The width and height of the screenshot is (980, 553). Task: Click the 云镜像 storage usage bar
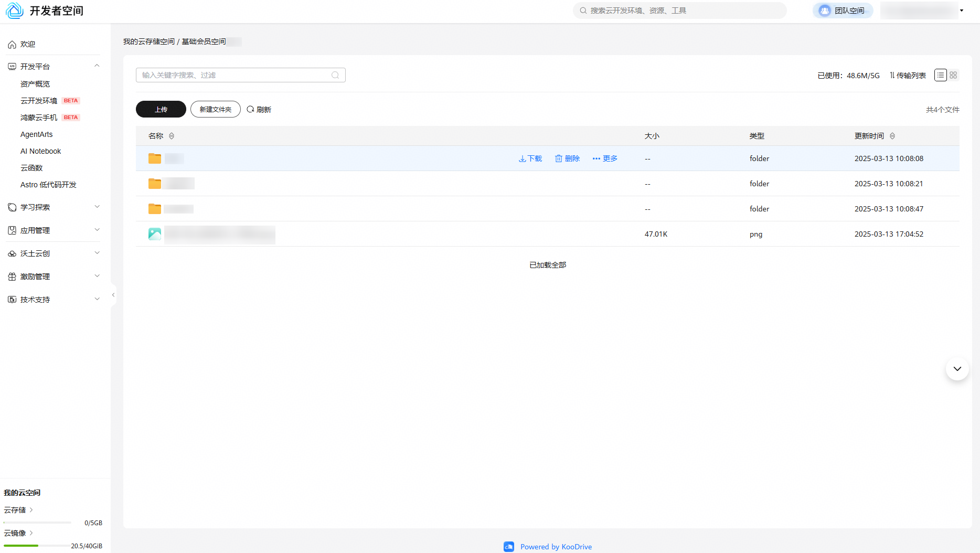(37, 546)
